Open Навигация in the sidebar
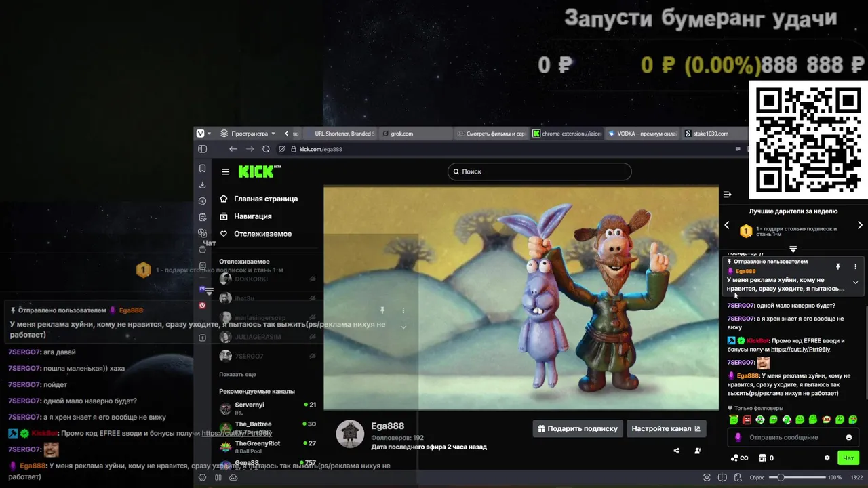 245,216
